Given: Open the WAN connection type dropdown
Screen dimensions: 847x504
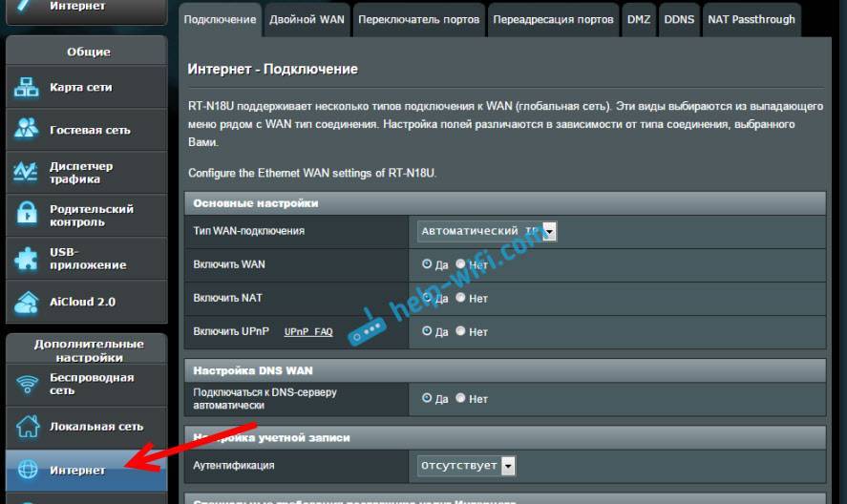Looking at the screenshot, I should pos(487,231).
